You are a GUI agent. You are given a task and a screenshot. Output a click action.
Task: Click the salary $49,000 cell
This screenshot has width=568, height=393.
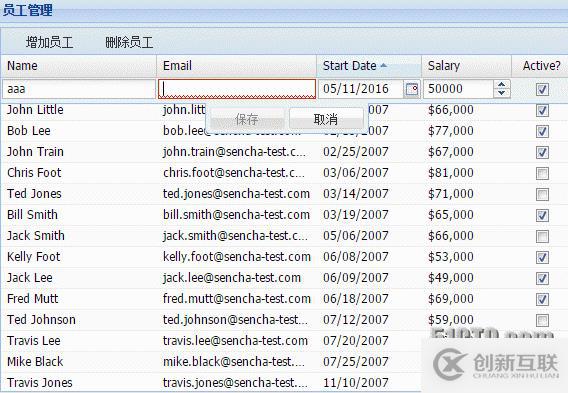451,278
